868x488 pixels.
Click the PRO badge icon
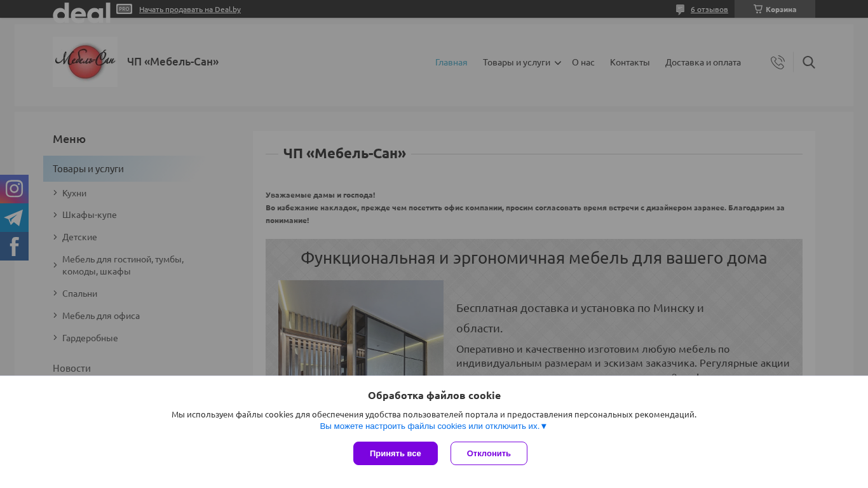pos(125,9)
